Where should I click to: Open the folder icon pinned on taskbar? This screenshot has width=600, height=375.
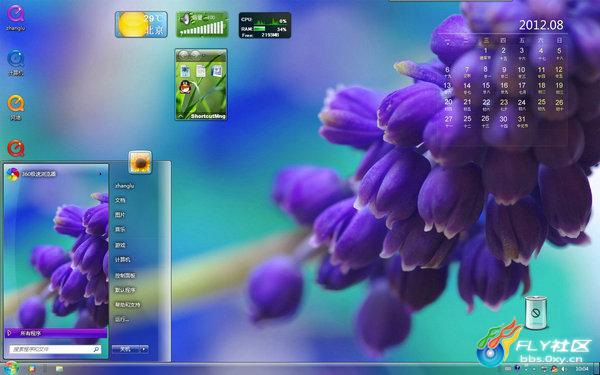click(59, 369)
